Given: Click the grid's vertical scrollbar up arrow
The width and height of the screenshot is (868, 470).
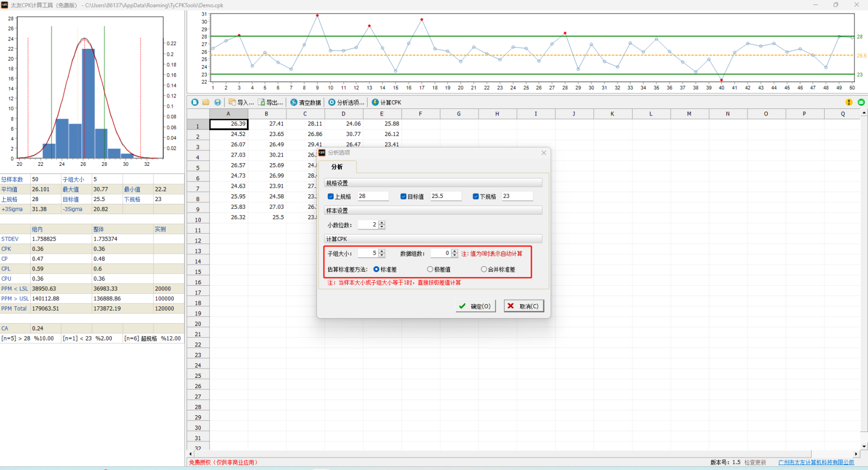Looking at the screenshot, I should coord(864,113).
